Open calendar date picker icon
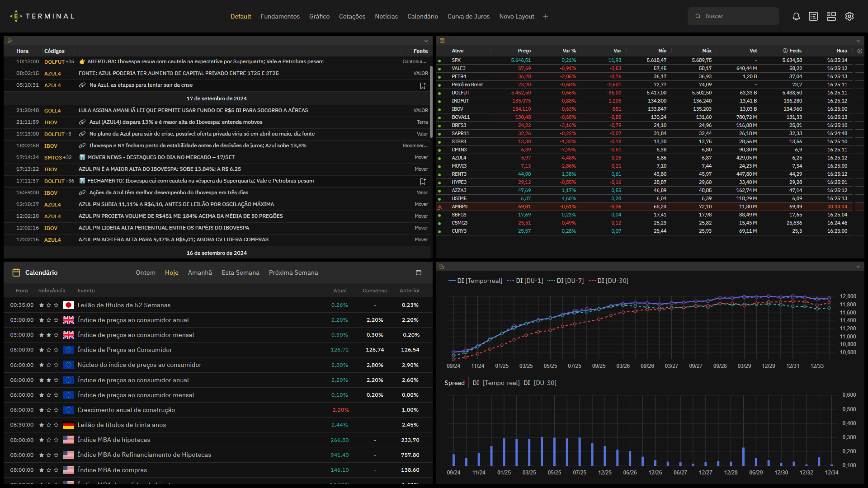 pyautogui.click(x=419, y=272)
